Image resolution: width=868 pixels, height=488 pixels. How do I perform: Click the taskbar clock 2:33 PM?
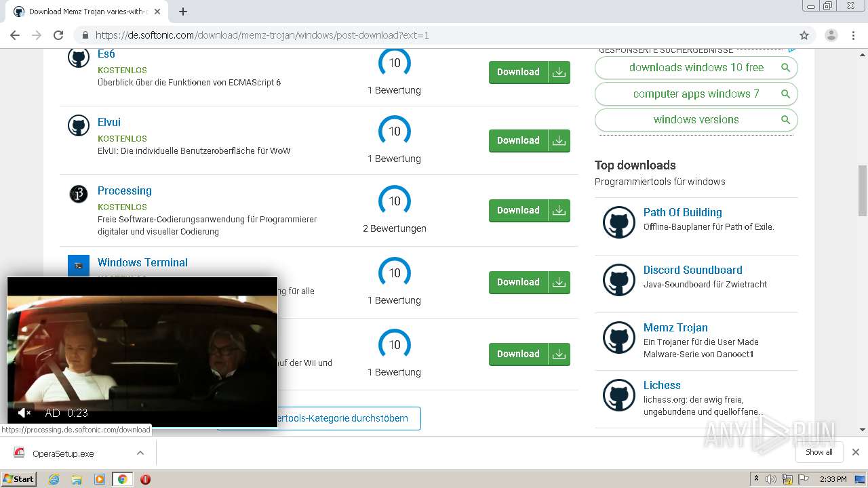(x=833, y=479)
